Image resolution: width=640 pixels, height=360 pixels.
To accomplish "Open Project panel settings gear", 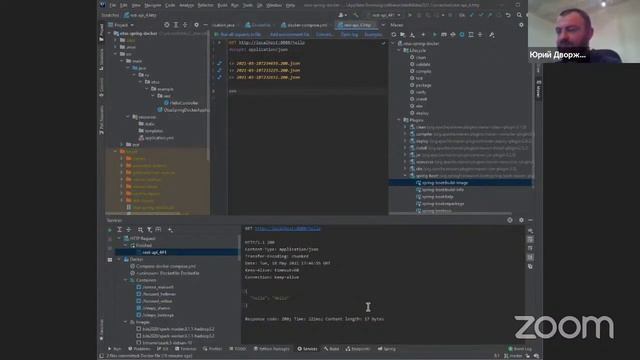I will tap(196, 25).
